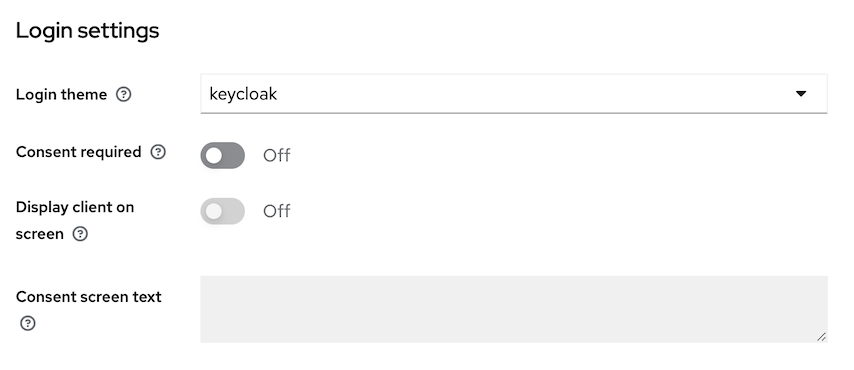Open help tooltip for Login theme
Viewport: 854px width, 370px height.
pos(124,95)
